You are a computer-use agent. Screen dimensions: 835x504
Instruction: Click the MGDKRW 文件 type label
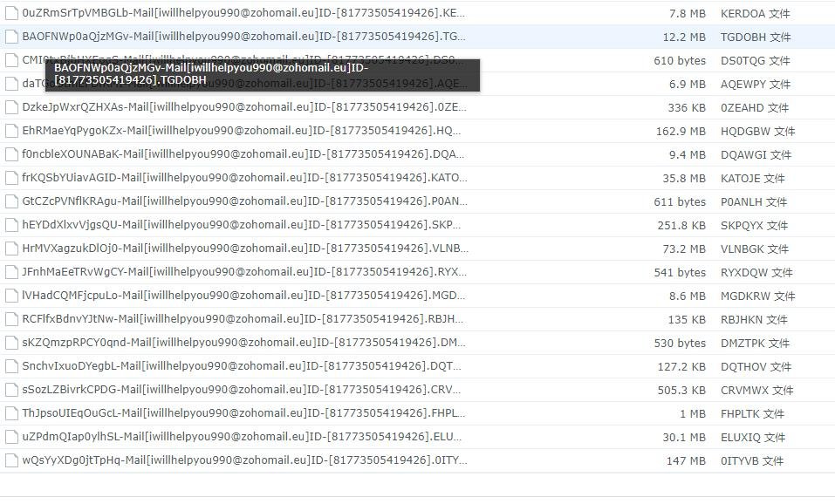click(757, 296)
